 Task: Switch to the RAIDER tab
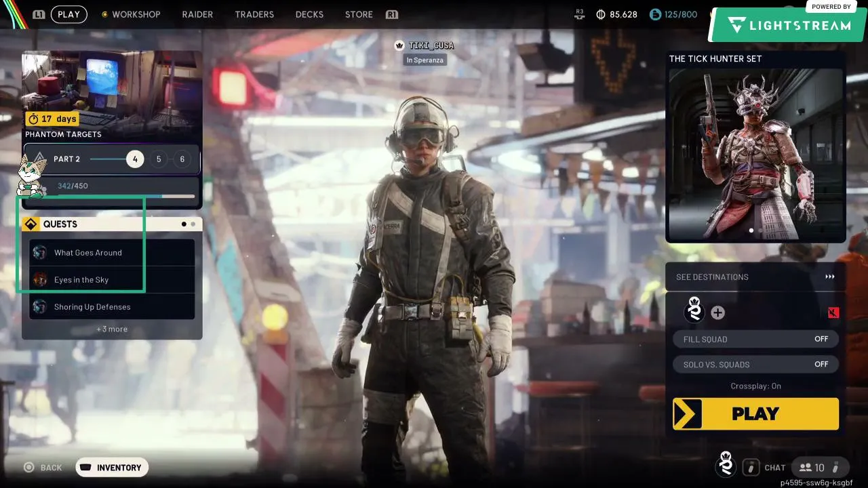coord(197,14)
